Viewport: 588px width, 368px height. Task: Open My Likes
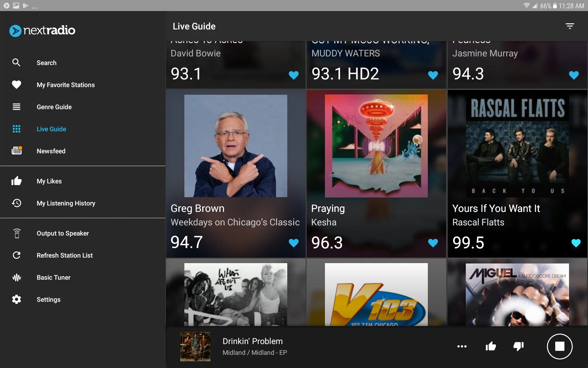click(83, 181)
